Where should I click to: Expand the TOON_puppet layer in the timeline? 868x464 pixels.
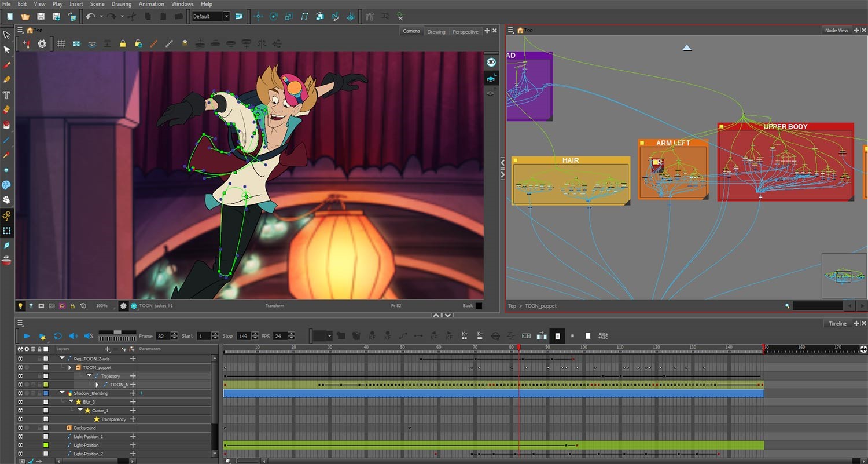69,367
